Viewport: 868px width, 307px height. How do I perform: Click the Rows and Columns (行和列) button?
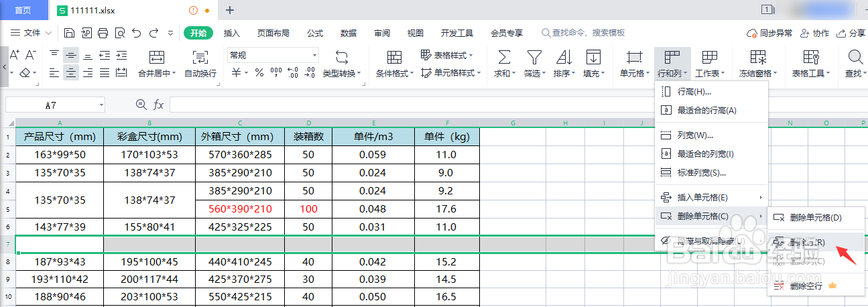click(673, 64)
